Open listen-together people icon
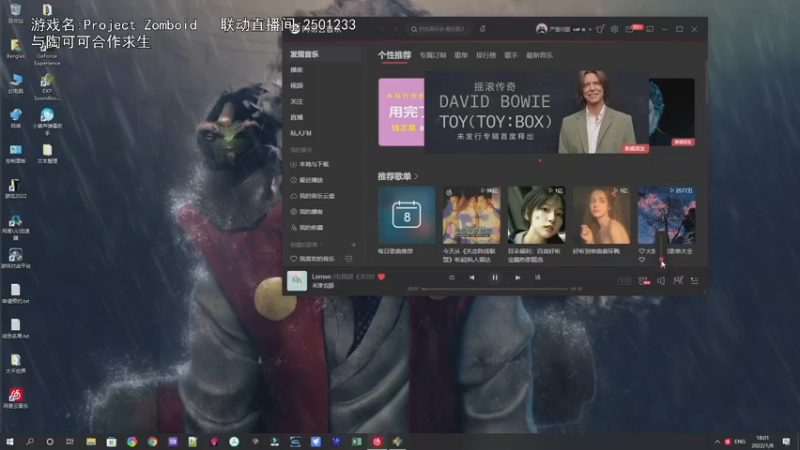This screenshot has height=450, width=800. 678,281
